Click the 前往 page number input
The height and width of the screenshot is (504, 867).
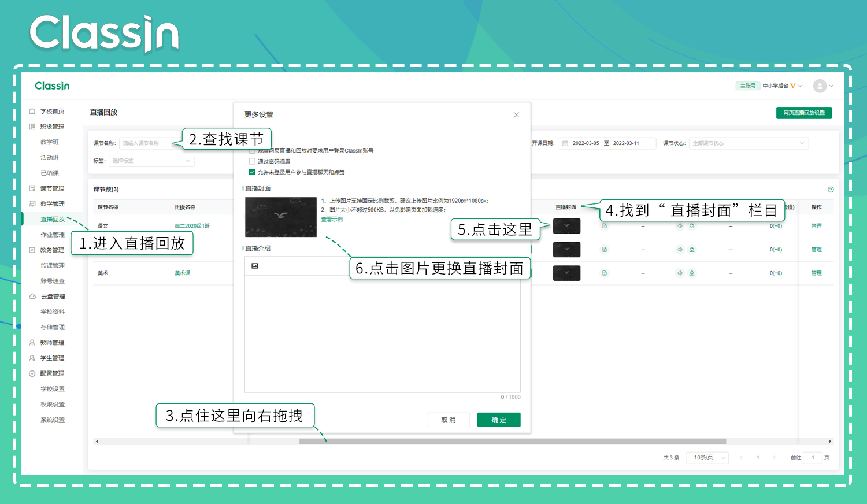pyautogui.click(x=813, y=458)
